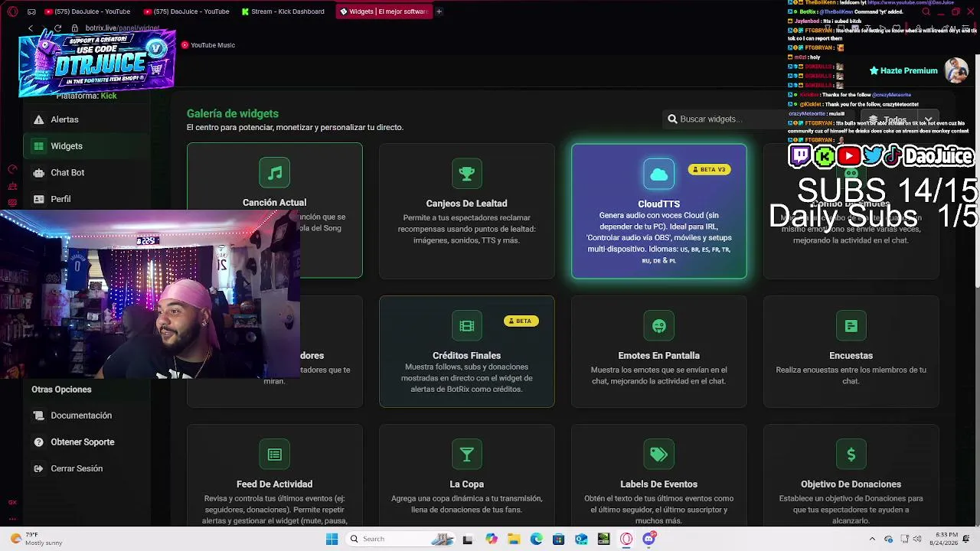
Task: Open the Todos filter dropdown
Action: click(x=900, y=119)
